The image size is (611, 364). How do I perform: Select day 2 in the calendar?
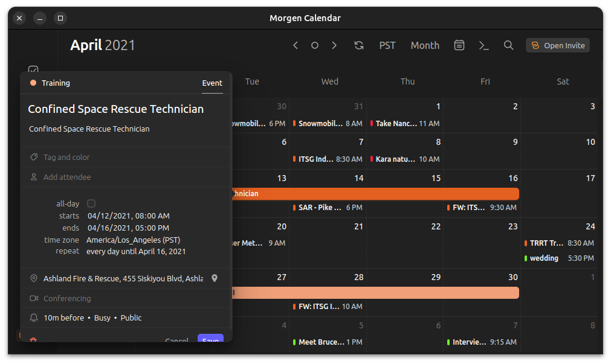515,106
